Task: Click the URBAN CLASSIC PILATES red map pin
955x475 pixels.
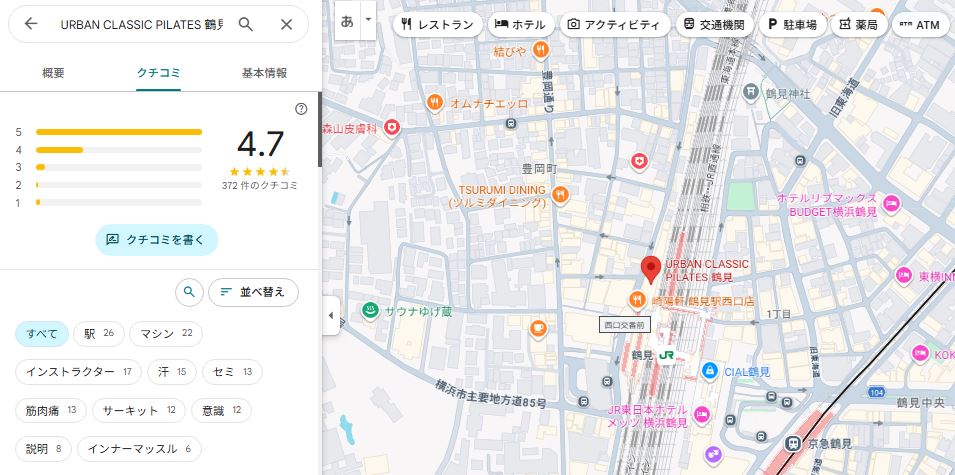Action: [650, 270]
